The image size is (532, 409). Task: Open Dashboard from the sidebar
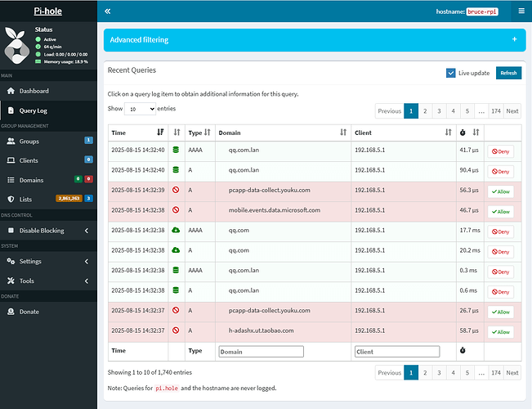pos(34,91)
